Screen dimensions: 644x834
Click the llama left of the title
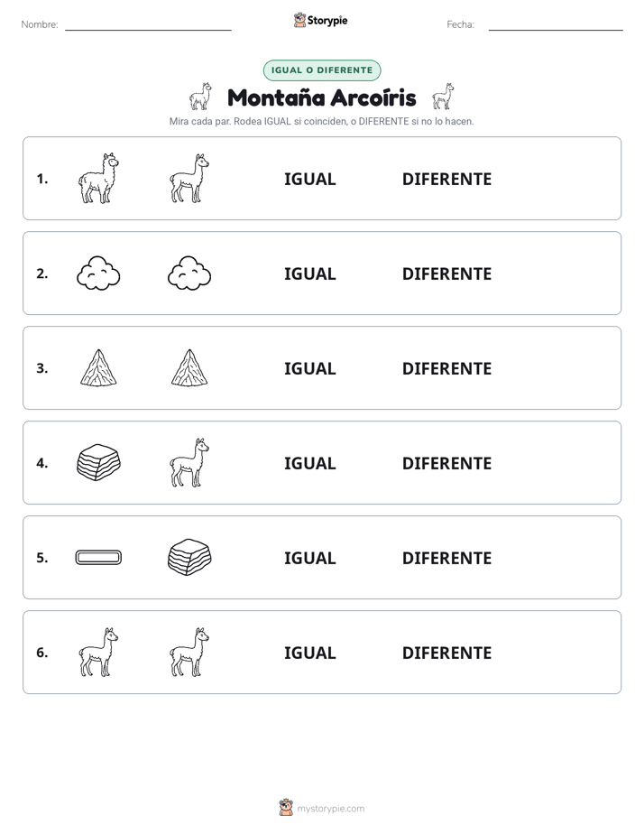(x=201, y=97)
